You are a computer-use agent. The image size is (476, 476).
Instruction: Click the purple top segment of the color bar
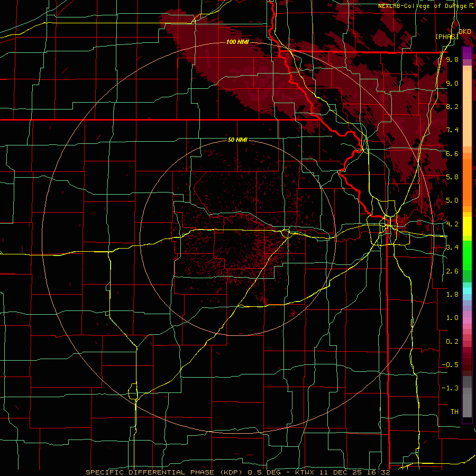467,53
